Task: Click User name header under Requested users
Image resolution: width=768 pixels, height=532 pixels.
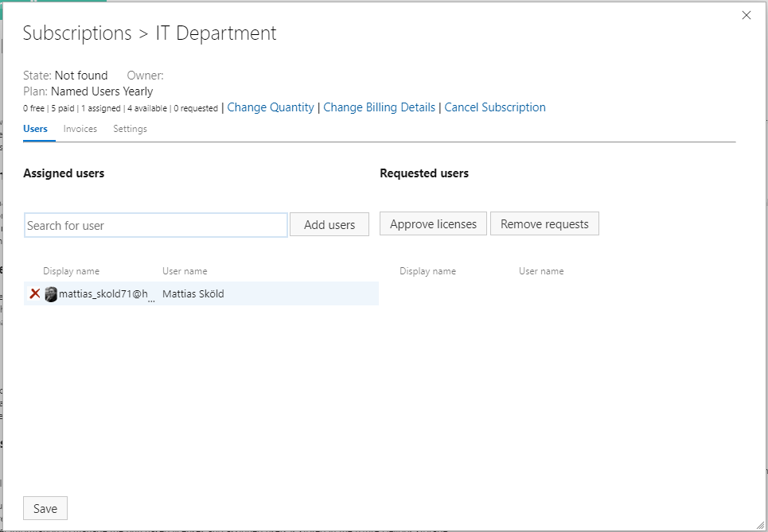Action: pyautogui.click(x=541, y=271)
